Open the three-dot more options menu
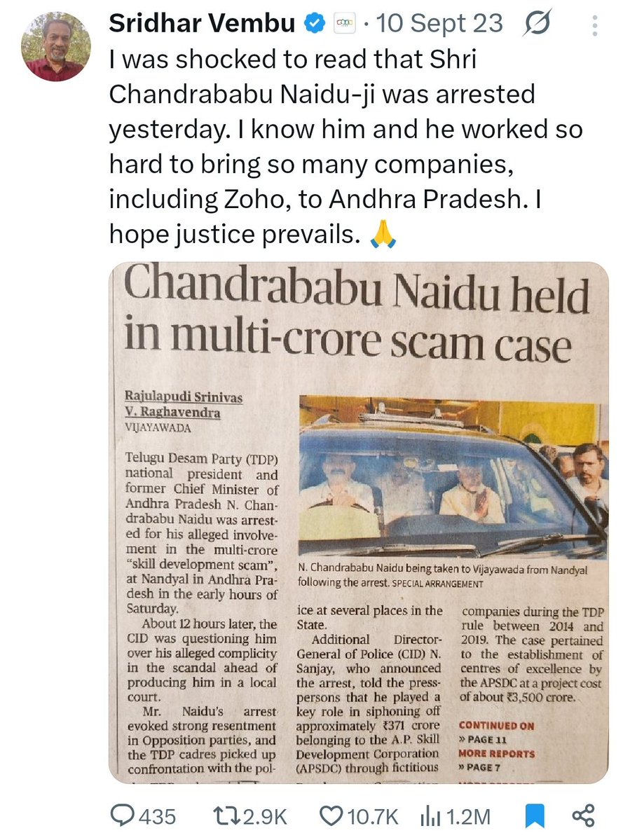Image resolution: width=630 pixels, height=840 pixels. click(x=594, y=25)
